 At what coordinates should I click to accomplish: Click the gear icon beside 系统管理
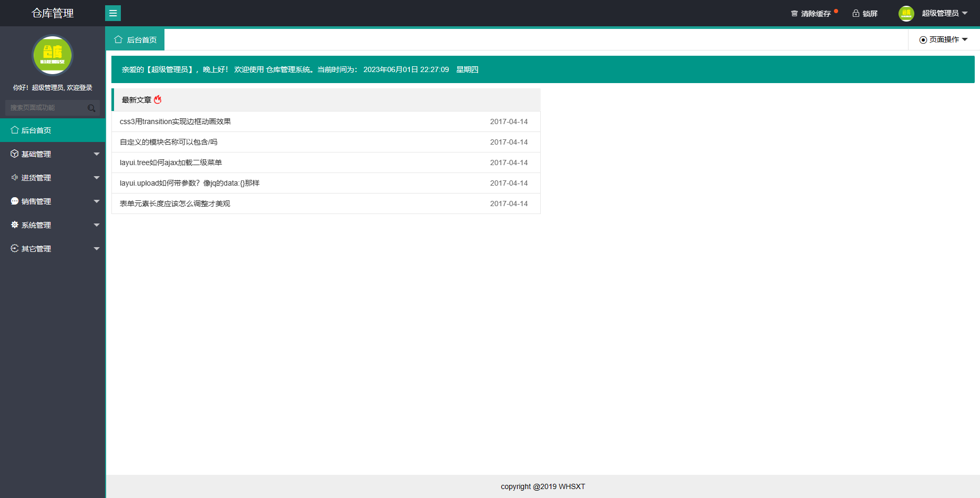[15, 225]
